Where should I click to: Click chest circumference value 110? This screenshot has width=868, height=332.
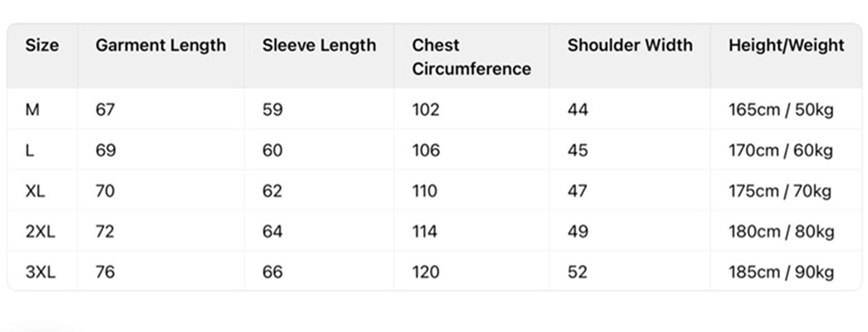click(x=425, y=191)
